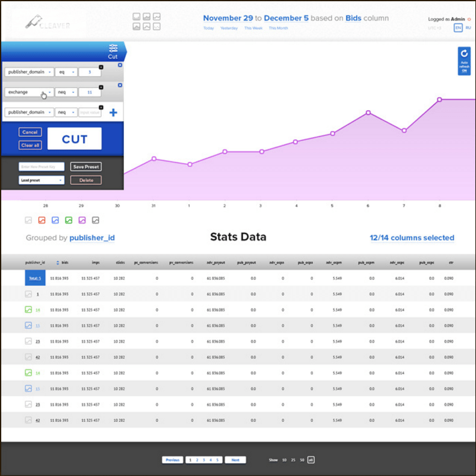Remove the exchange filter row with X
This screenshot has height=476, width=476.
point(119,85)
